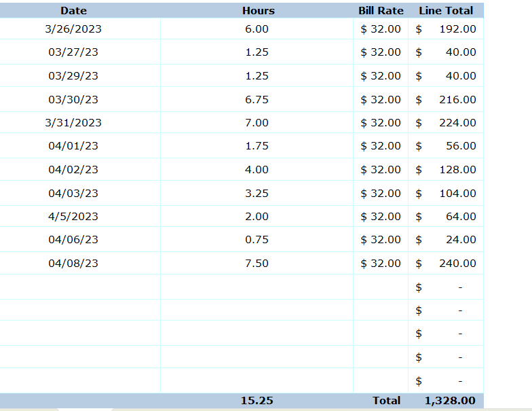
Task: Click the hours cell showing 0.75
Action: tap(256, 240)
